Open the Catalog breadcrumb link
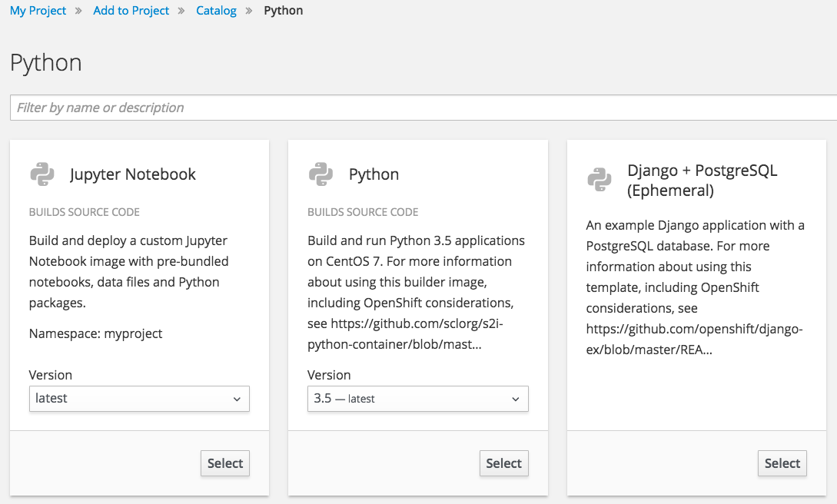837x504 pixels. pos(216,11)
